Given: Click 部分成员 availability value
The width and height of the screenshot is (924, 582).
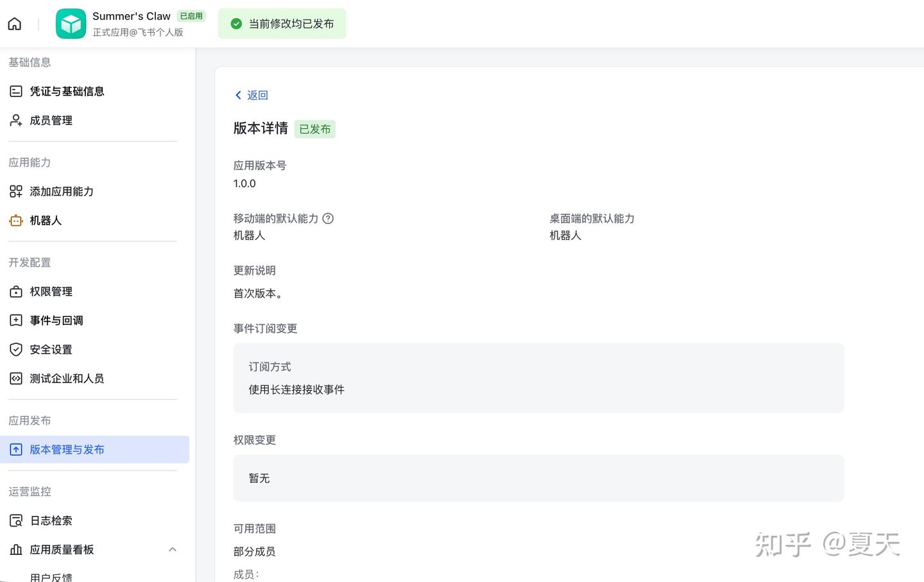Looking at the screenshot, I should (254, 551).
